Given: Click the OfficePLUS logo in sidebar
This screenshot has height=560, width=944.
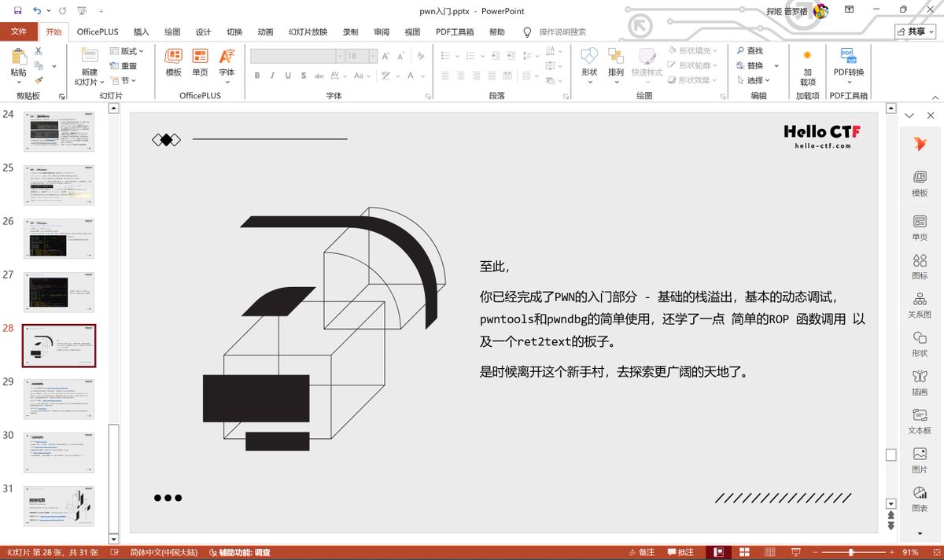Looking at the screenshot, I should click(x=920, y=144).
